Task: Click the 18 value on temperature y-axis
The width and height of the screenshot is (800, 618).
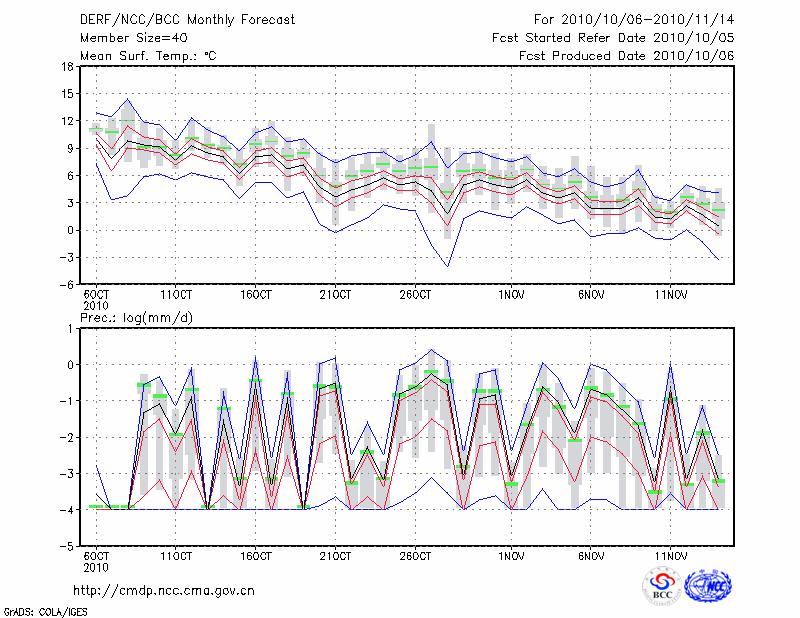Action: (68, 67)
